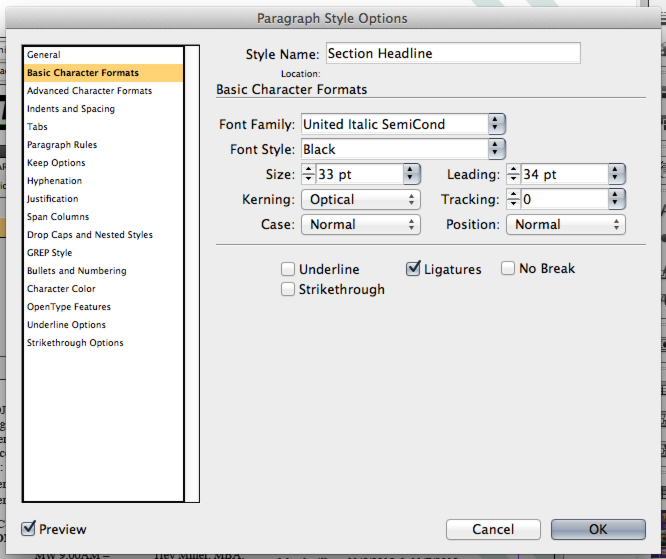Open Bullets and Numbering category

(x=103, y=271)
